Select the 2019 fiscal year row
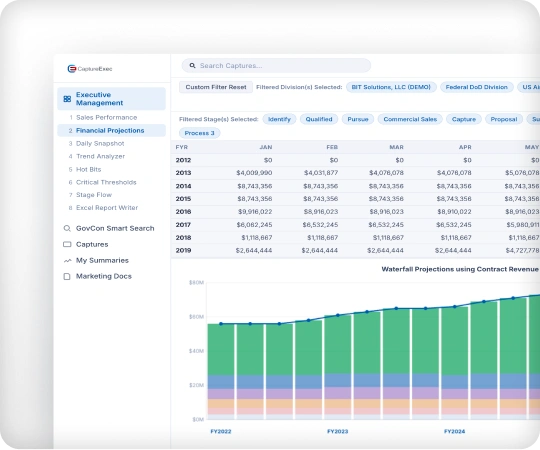This screenshot has width=540, height=450. pos(355,250)
